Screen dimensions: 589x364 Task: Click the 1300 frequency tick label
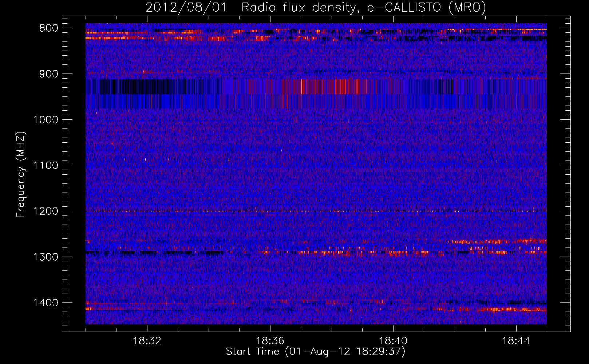[x=46, y=257]
